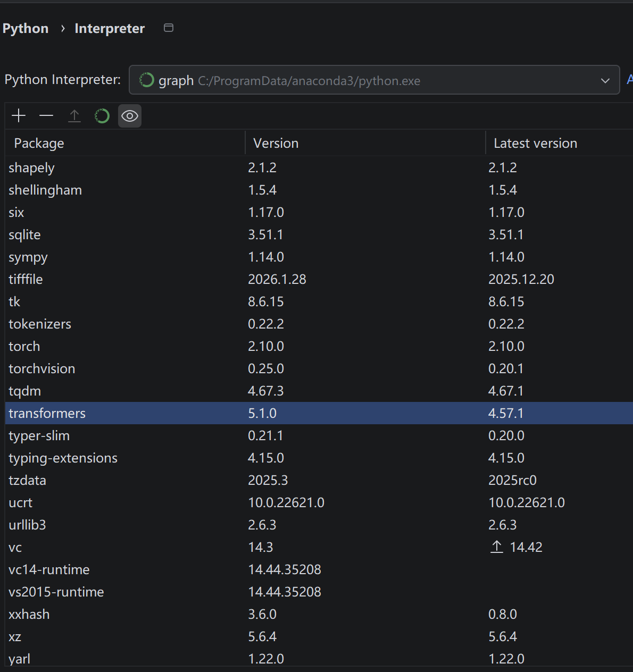Select the shellingham package row
Viewport: 633px width, 672px height.
tap(319, 190)
